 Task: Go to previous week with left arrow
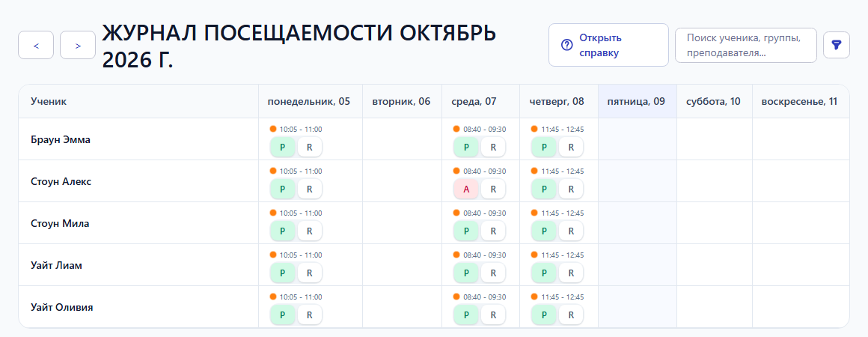pos(36,45)
